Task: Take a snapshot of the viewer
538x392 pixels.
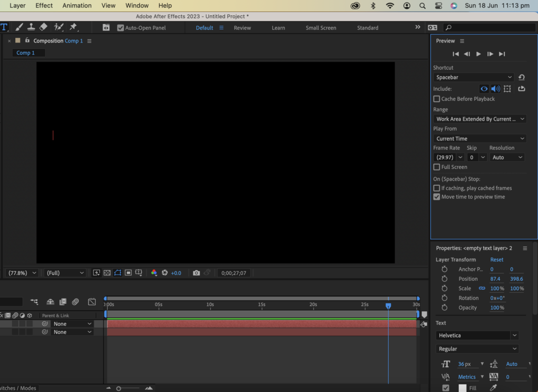Action: coord(196,273)
